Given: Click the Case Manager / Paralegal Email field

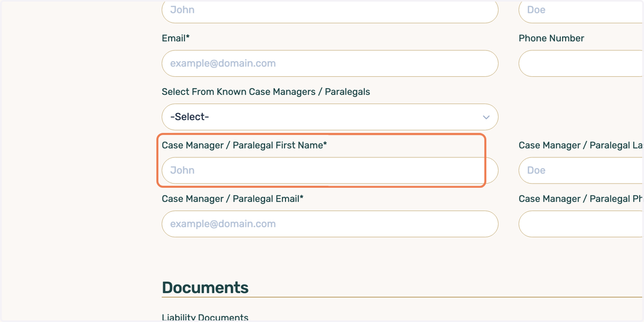Looking at the screenshot, I should tap(330, 224).
